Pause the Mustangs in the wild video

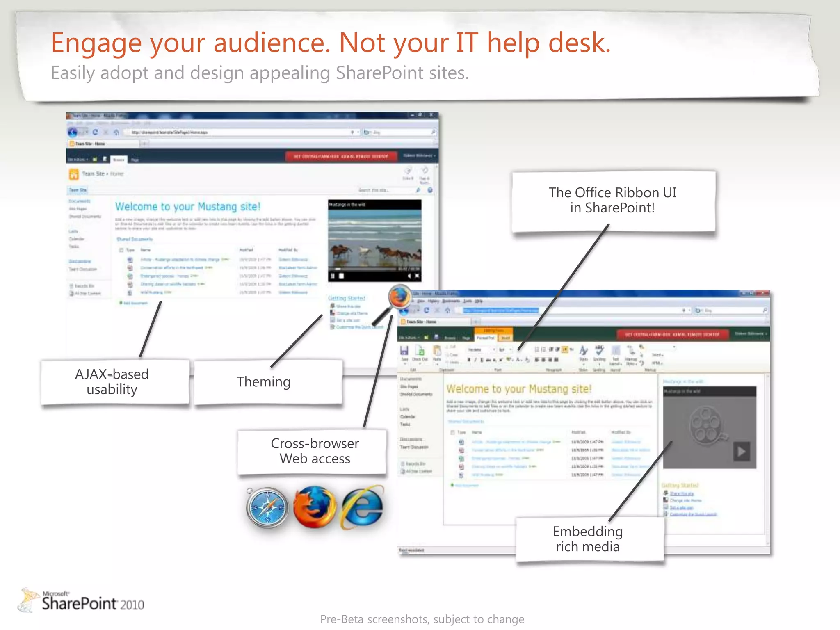[x=333, y=276]
